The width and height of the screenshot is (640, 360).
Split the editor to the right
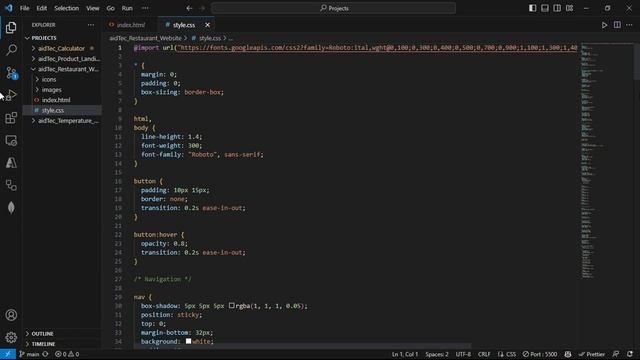click(x=617, y=25)
